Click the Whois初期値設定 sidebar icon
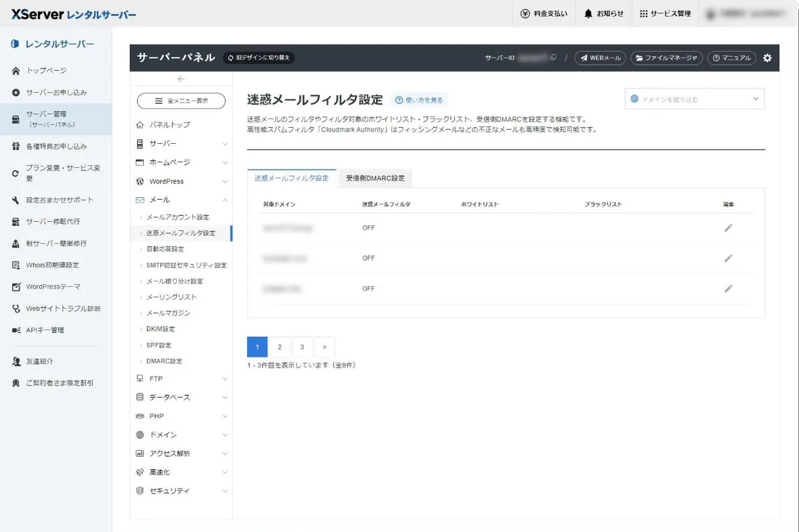 point(16,265)
